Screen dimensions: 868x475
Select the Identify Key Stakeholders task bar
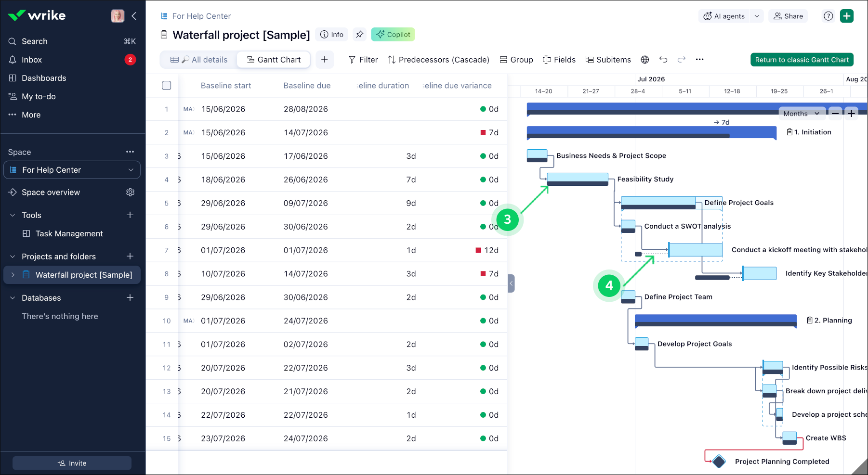point(760,273)
